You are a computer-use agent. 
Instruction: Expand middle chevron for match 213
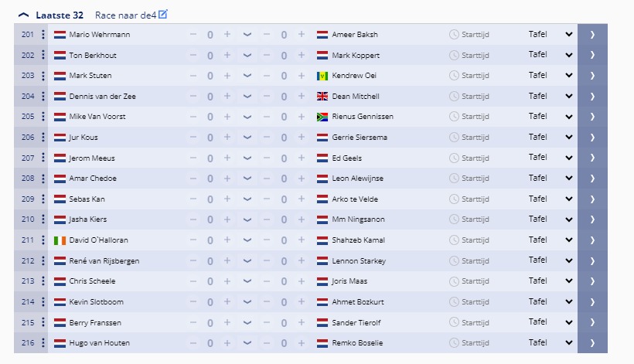pos(247,281)
